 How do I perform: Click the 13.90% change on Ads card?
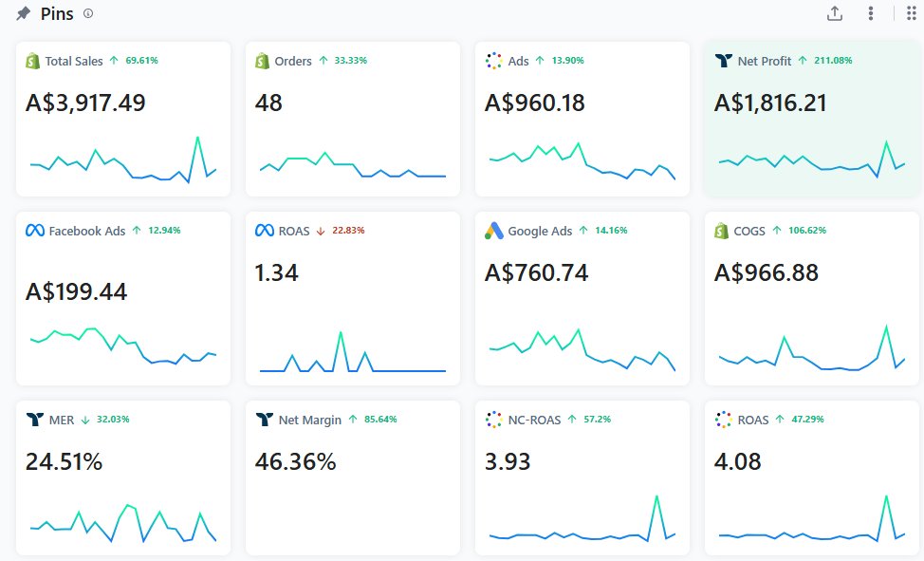(567, 60)
